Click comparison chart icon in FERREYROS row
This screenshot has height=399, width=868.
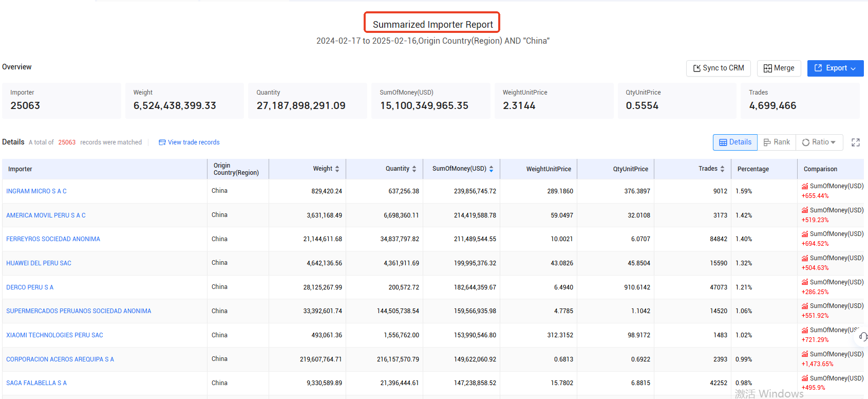tap(805, 234)
